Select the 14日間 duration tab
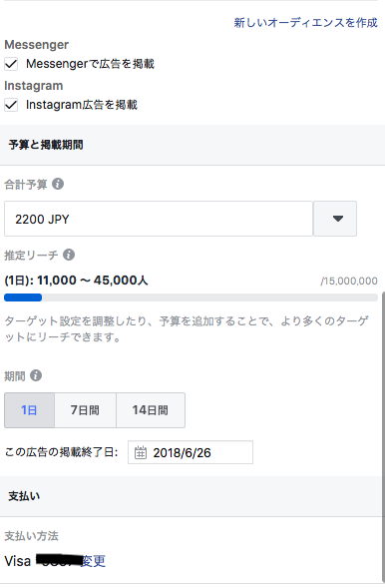Image resolution: width=385 pixels, height=588 pixels. tap(151, 410)
